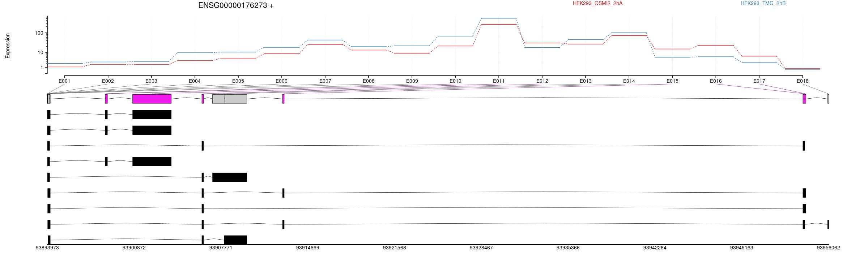Viewport: 868px width, 253px height.
Task: Select the HEK293_TMG_2hB legend label
Action: (763, 3)
